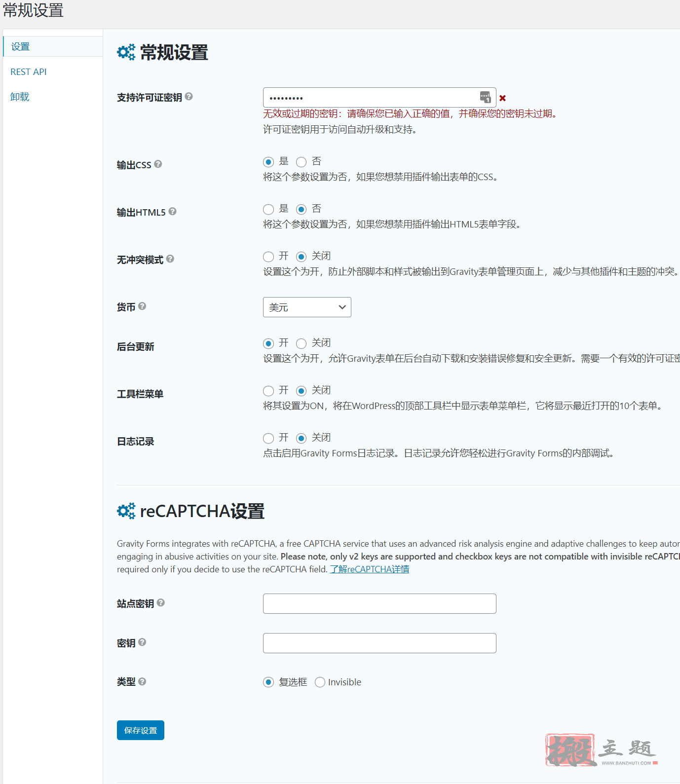Choose 复选框 reCAPTCHA type
680x784 pixels.
click(x=268, y=682)
